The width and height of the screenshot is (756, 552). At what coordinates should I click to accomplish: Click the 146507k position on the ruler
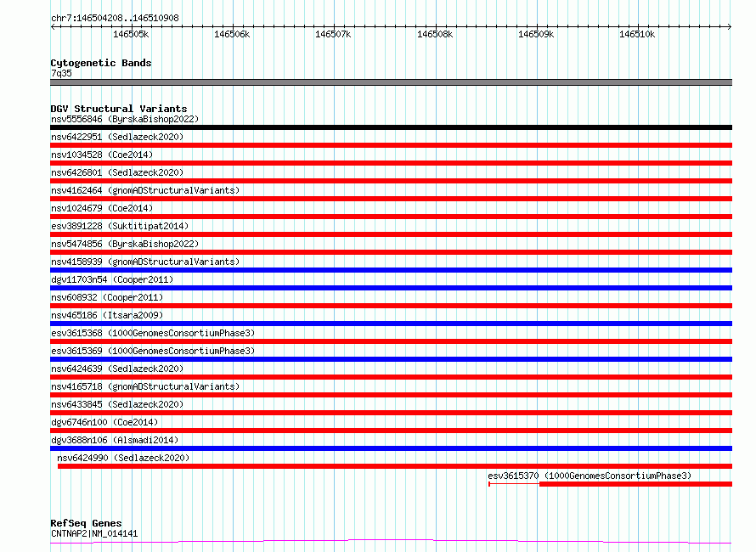pyautogui.click(x=333, y=35)
